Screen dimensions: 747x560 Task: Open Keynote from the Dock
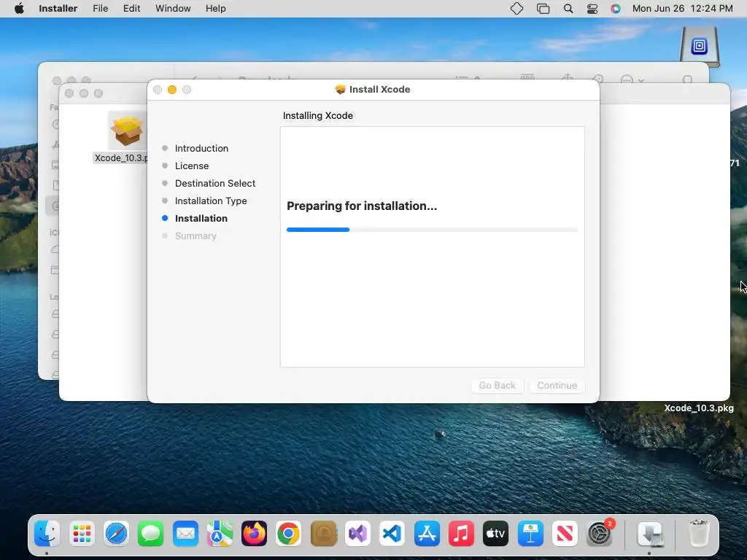pyautogui.click(x=530, y=533)
